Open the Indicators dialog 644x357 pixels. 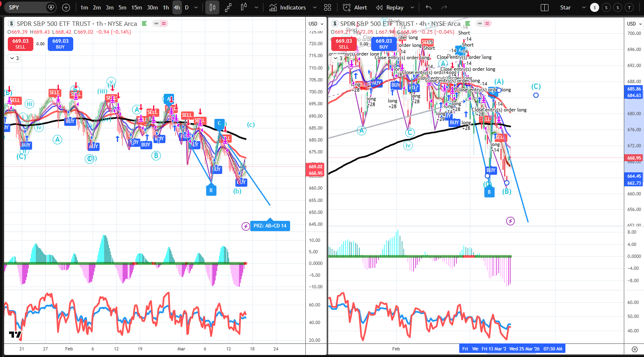click(287, 7)
